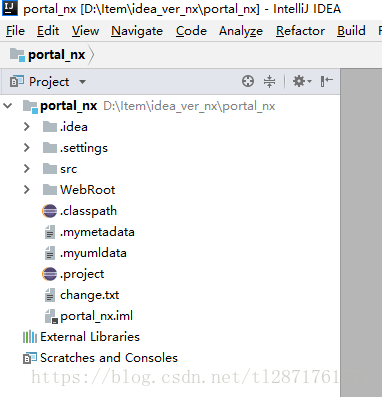Viewport: 382px width, 397px height.
Task: Click the portal_nx breadcrumb folder icon
Action: 17,55
